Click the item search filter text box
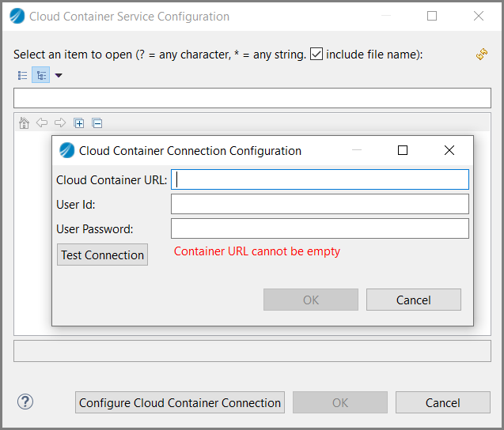 point(252,98)
